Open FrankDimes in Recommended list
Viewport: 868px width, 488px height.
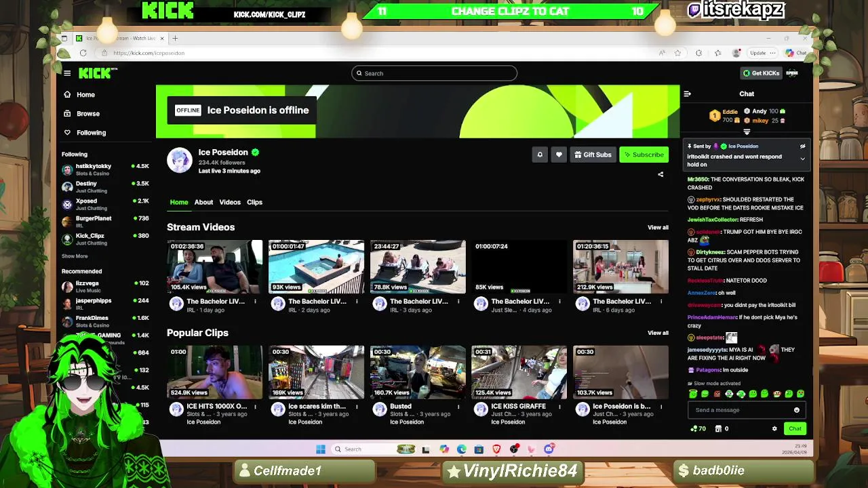[x=105, y=321]
